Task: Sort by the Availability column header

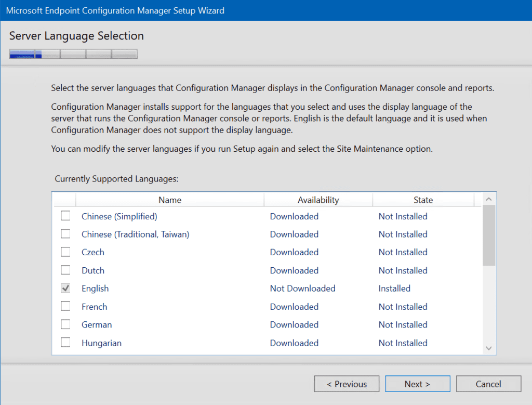Action: pos(318,200)
